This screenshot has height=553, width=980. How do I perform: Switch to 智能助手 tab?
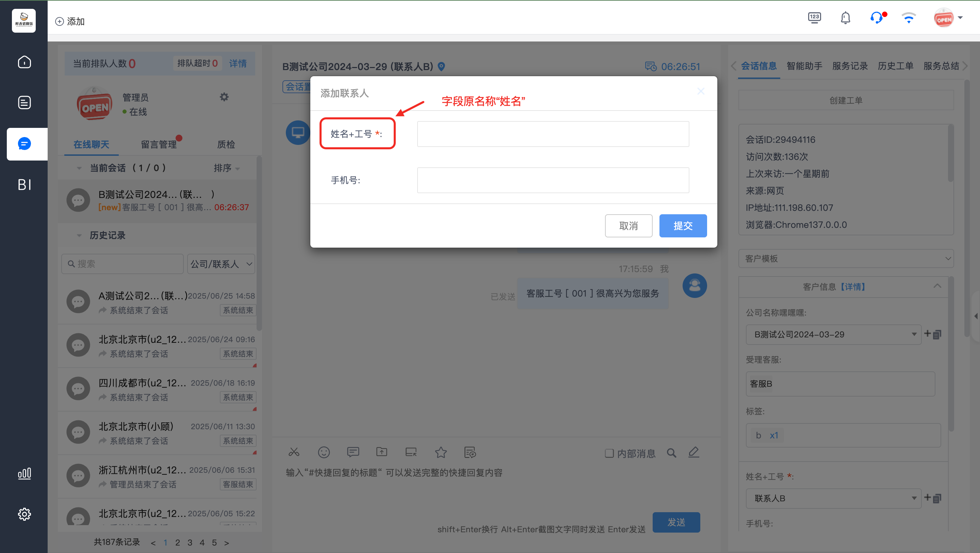(x=804, y=66)
